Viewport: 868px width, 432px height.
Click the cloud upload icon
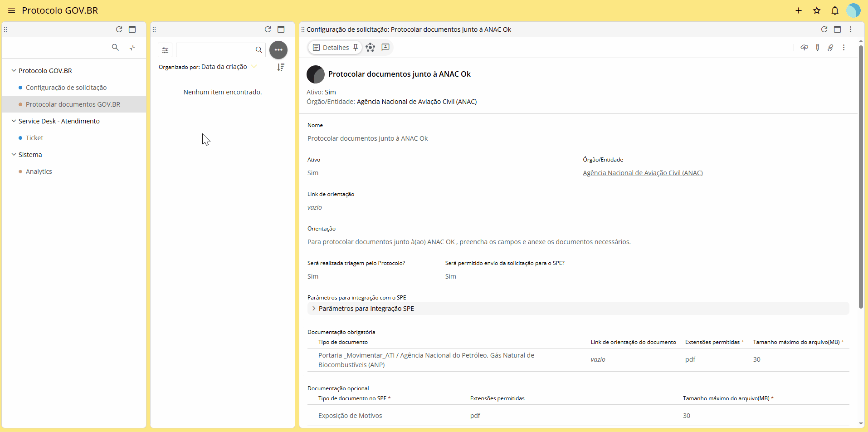coord(804,48)
